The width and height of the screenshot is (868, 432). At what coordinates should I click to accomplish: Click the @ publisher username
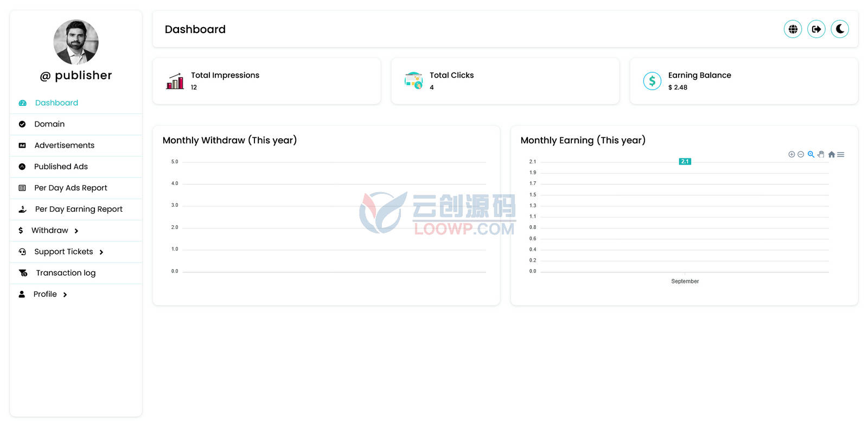76,75
